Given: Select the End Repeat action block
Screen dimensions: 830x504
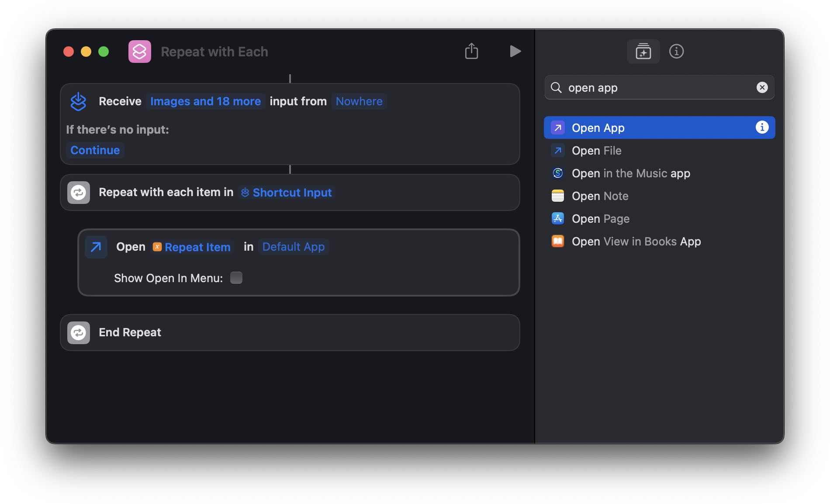Looking at the screenshot, I should pyautogui.click(x=290, y=333).
